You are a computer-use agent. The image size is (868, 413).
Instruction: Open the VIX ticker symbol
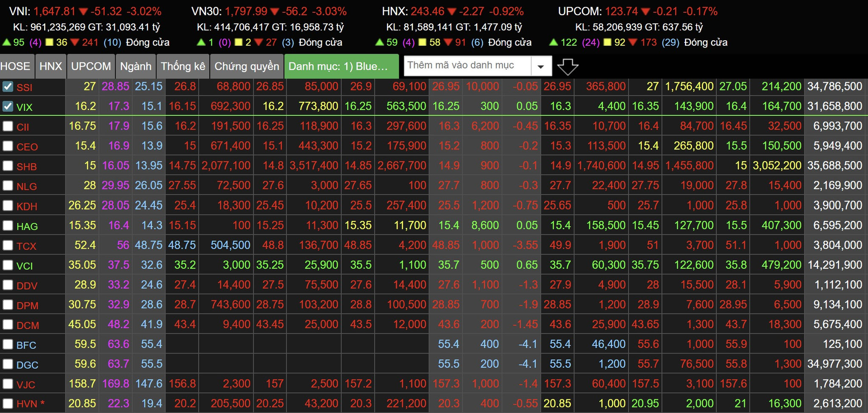click(x=24, y=107)
